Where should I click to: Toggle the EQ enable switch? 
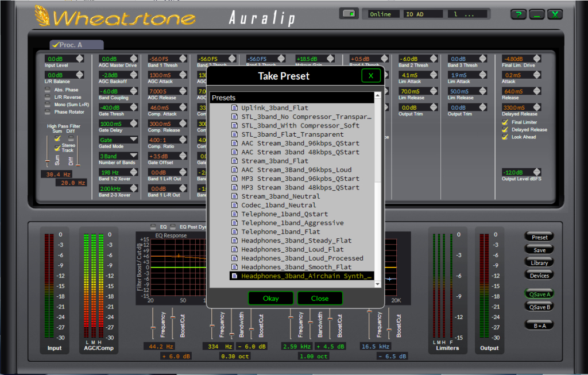(153, 227)
